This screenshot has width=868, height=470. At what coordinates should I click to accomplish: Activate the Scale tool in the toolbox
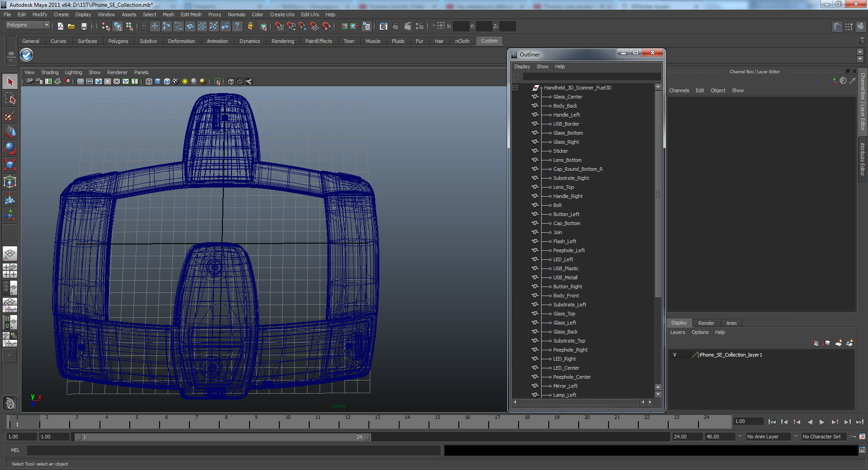click(x=10, y=165)
